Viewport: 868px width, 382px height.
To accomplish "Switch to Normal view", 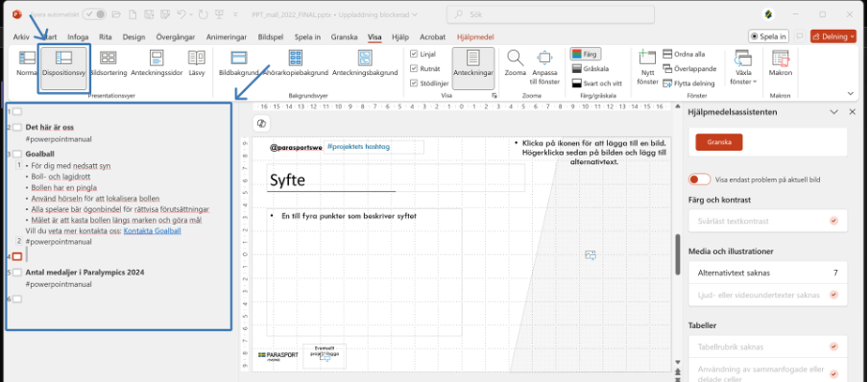I will [x=26, y=63].
